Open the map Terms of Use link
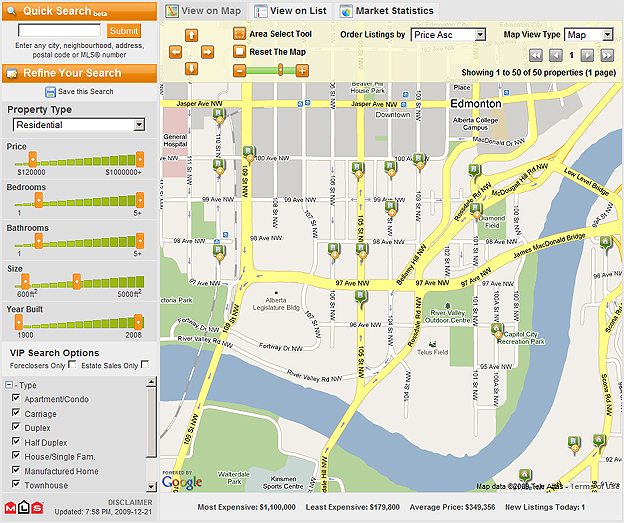 click(595, 486)
